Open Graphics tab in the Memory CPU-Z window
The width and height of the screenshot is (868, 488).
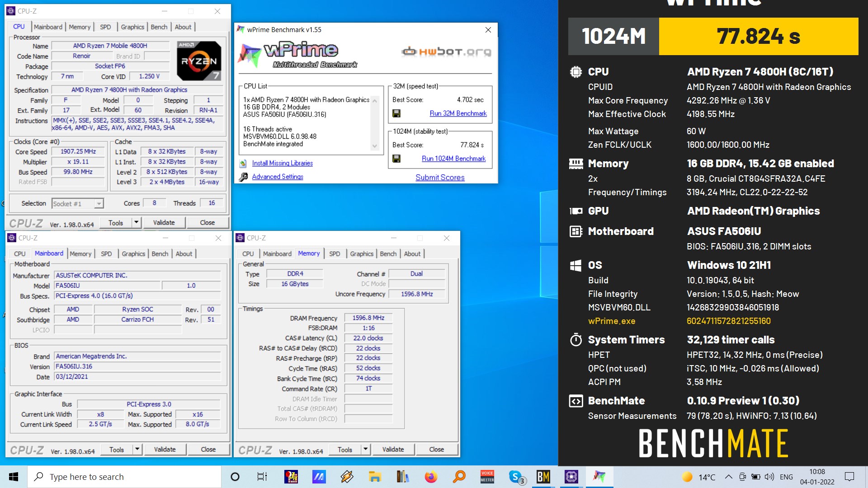point(362,254)
